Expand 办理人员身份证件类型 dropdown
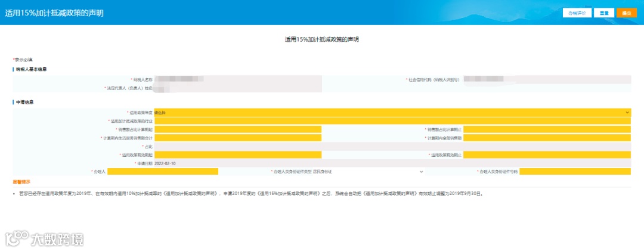 click(x=369, y=171)
